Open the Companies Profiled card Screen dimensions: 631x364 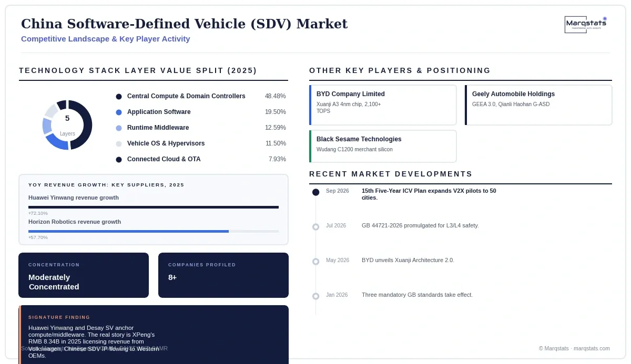[x=223, y=275]
